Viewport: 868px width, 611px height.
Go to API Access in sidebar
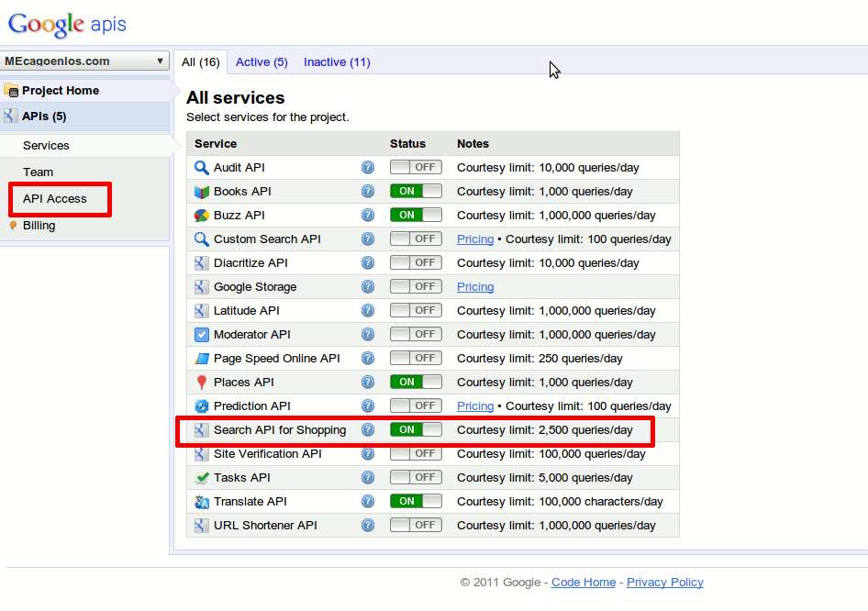pyautogui.click(x=55, y=199)
